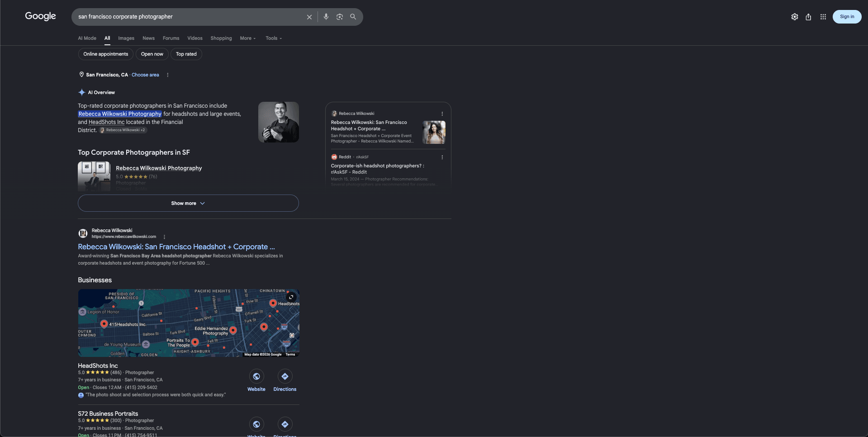Switch to the AI Mode tab
This screenshot has height=437, width=868.
pos(87,38)
